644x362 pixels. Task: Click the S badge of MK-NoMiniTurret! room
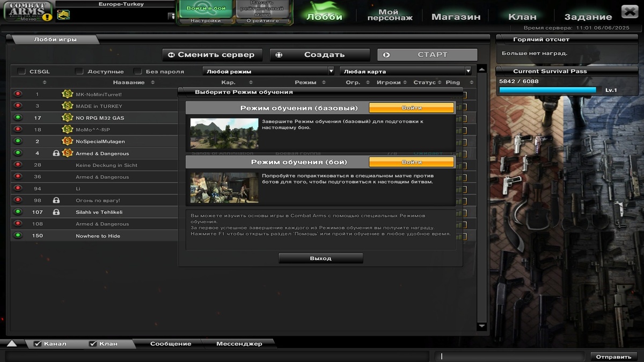point(67,94)
